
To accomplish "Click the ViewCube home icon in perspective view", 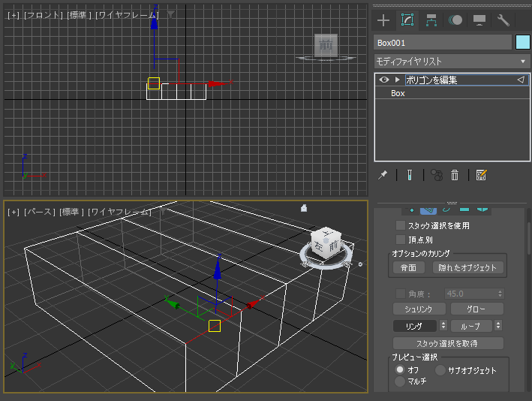I will [304, 208].
